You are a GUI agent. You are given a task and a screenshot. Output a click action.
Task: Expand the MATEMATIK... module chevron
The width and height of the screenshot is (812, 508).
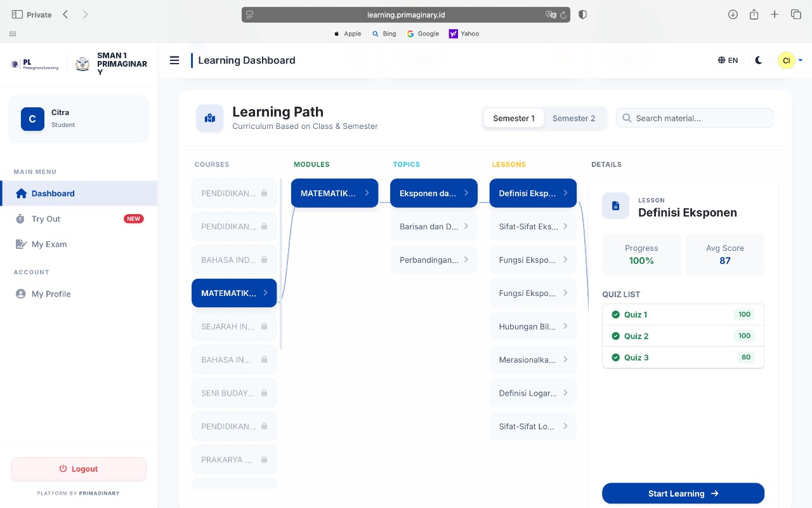(x=367, y=193)
